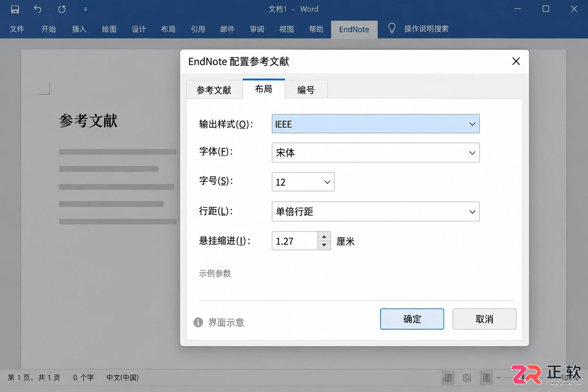588x392 pixels.
Task: Click the 参考文献 heading in the document
Action: pyautogui.click(x=88, y=121)
